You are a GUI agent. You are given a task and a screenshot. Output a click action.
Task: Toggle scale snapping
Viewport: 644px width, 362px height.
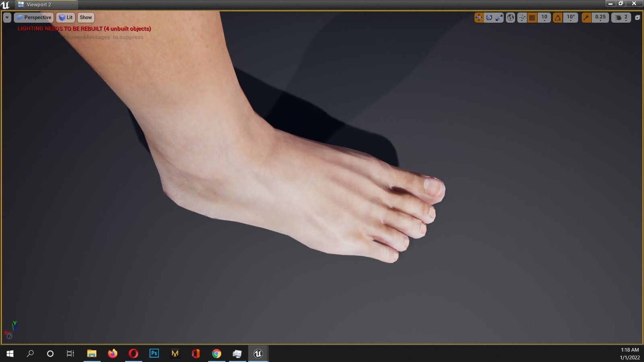[586, 17]
